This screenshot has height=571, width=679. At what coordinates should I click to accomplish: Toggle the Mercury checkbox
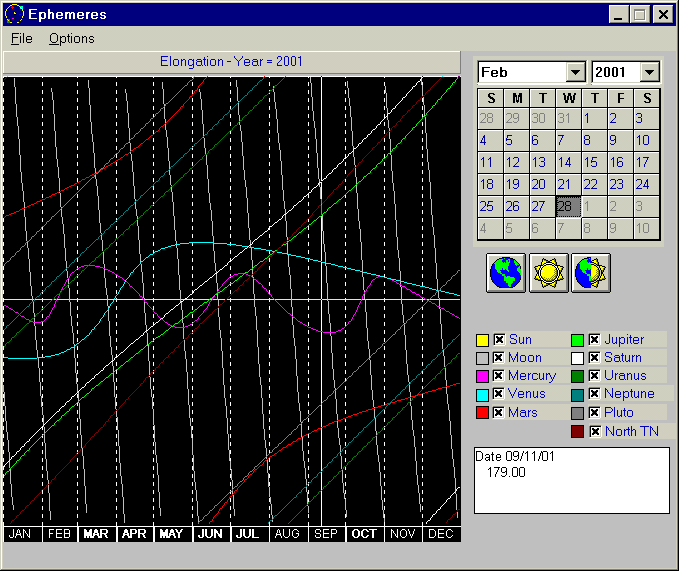click(499, 376)
